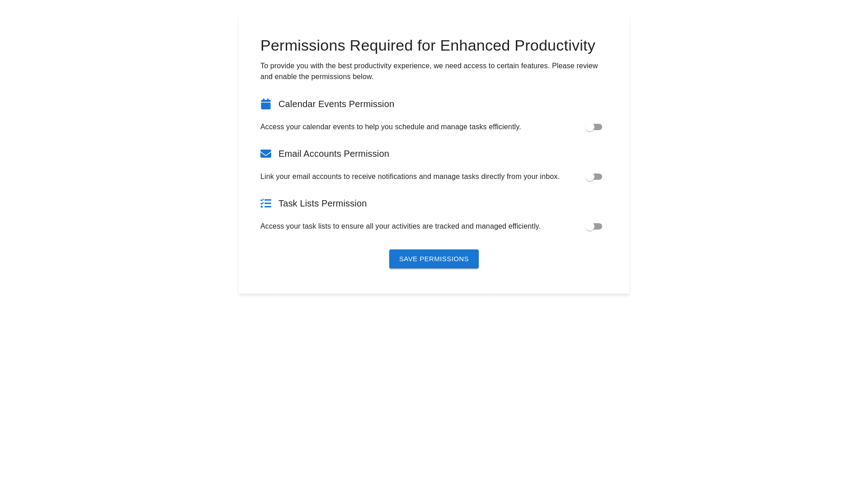Click the task lists access description text
Screen dimensions: 868x488
tap(400, 226)
